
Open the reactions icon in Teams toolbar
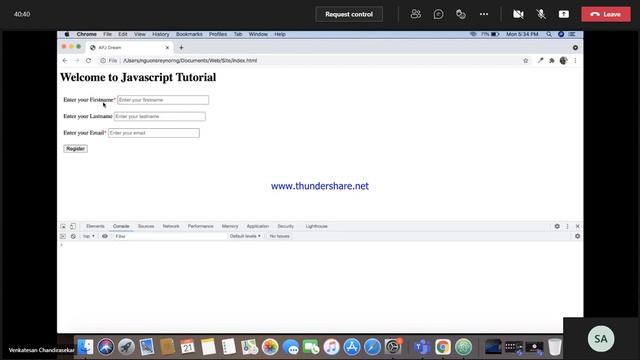461,14
